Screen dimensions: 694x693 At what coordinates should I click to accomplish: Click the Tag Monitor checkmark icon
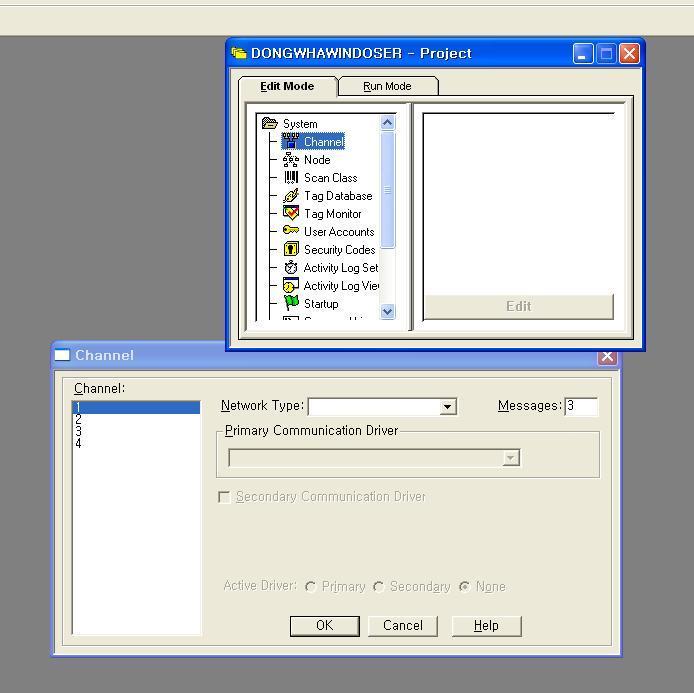tap(290, 213)
